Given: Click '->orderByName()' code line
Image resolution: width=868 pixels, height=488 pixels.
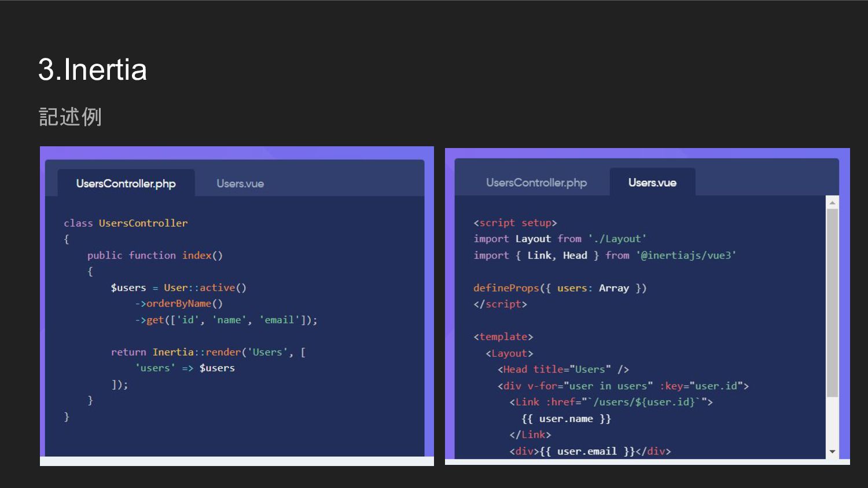Looking at the screenshot, I should pyautogui.click(x=179, y=304).
